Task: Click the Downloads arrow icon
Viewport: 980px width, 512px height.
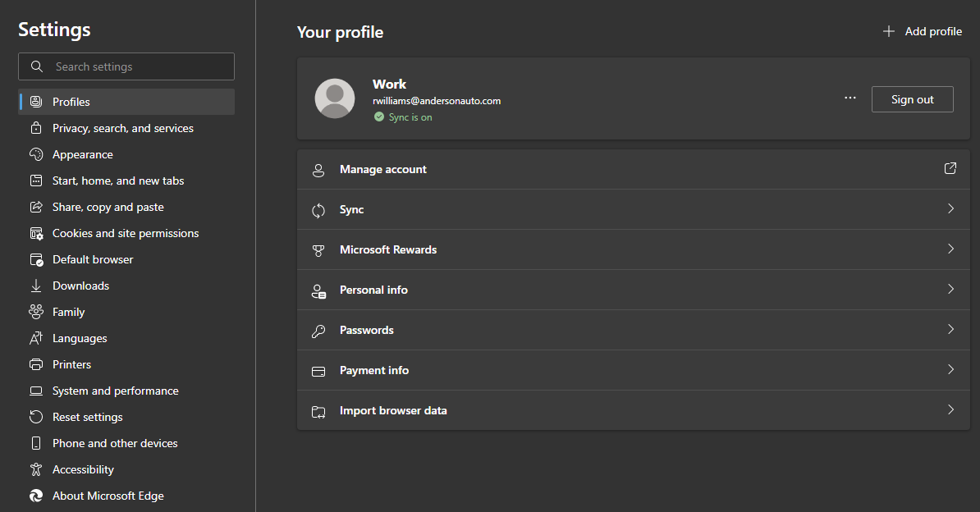Action: click(x=36, y=286)
